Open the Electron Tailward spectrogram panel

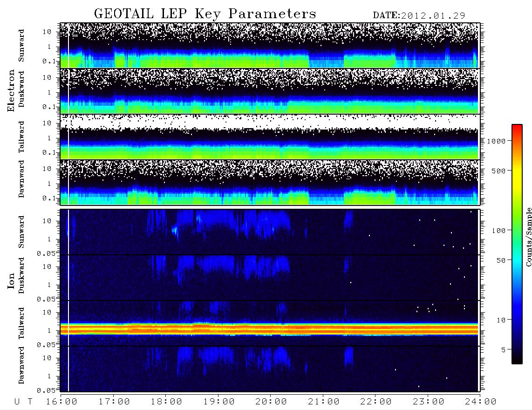click(270, 137)
